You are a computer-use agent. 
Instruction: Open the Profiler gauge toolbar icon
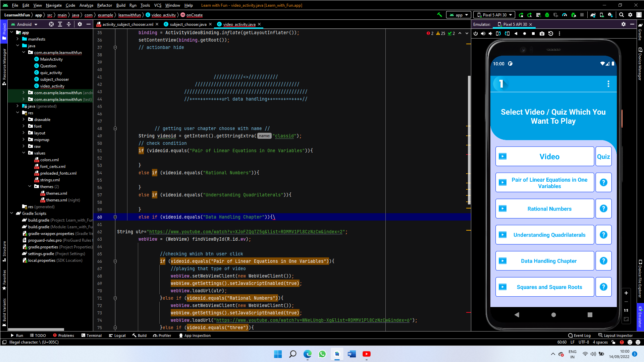[x=565, y=15]
